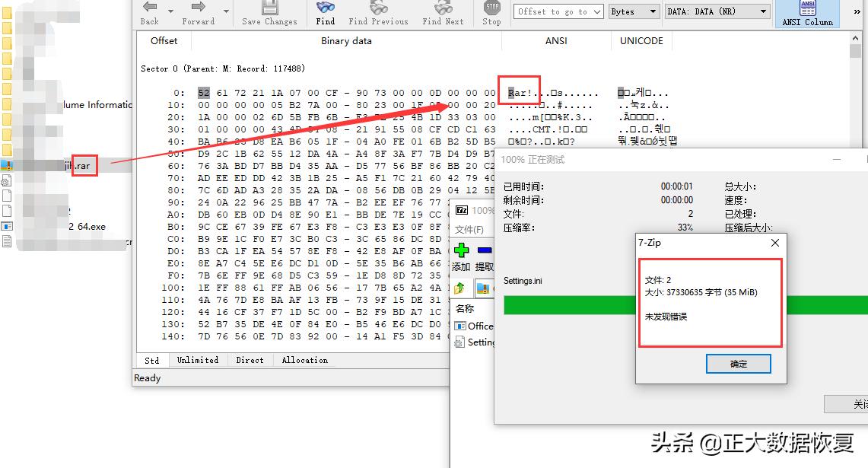Click the green Add (添加) icon in 7-Zip
Viewport: 868px width, 468px height.
(x=461, y=250)
